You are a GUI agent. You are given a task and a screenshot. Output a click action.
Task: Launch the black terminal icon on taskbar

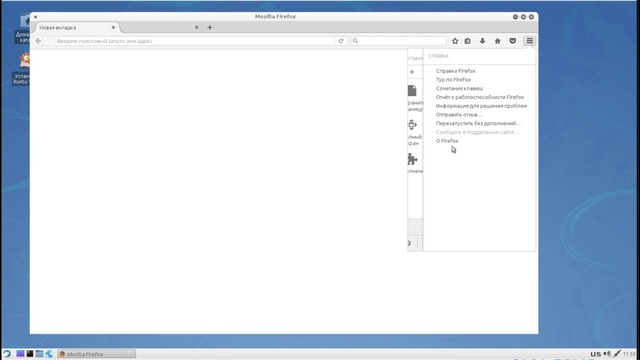[30, 354]
